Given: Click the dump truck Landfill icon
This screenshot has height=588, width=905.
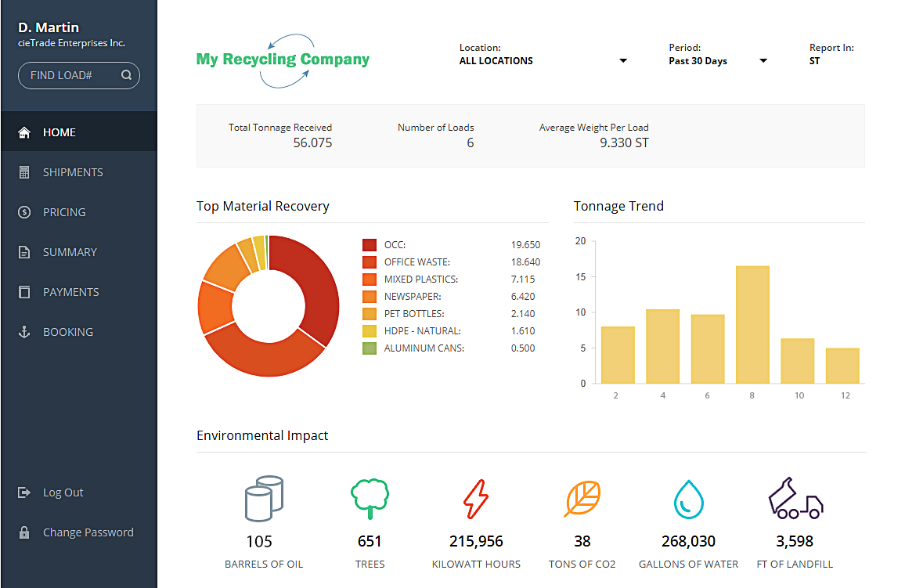Looking at the screenshot, I should pyautogui.click(x=795, y=498).
